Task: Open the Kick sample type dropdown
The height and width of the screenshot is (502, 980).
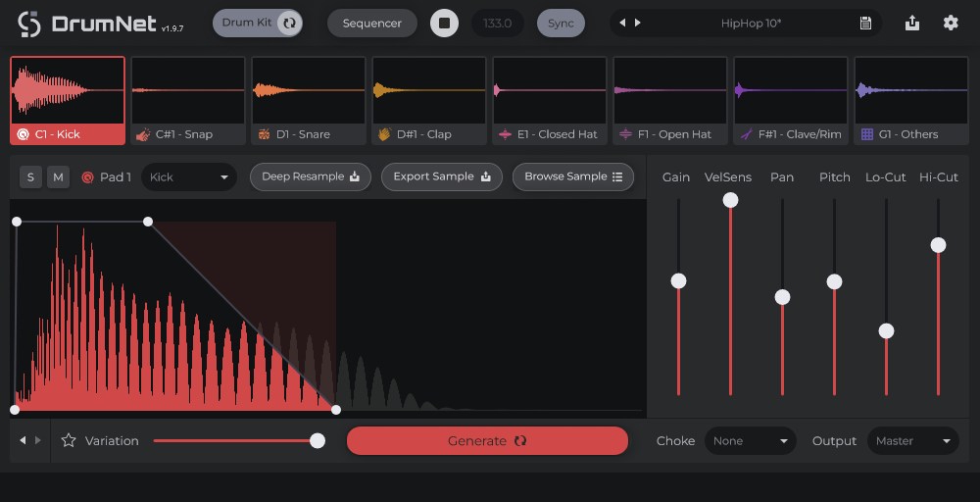Action: click(189, 177)
